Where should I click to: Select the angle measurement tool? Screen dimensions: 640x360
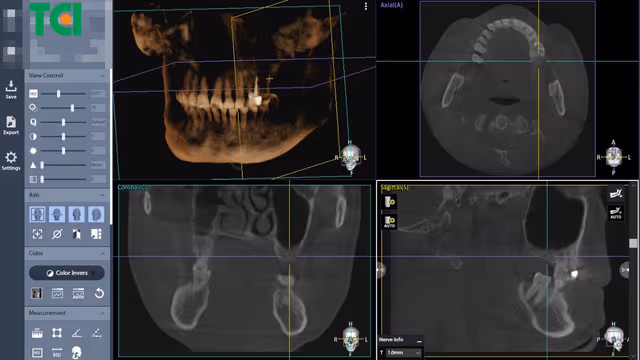[76, 333]
